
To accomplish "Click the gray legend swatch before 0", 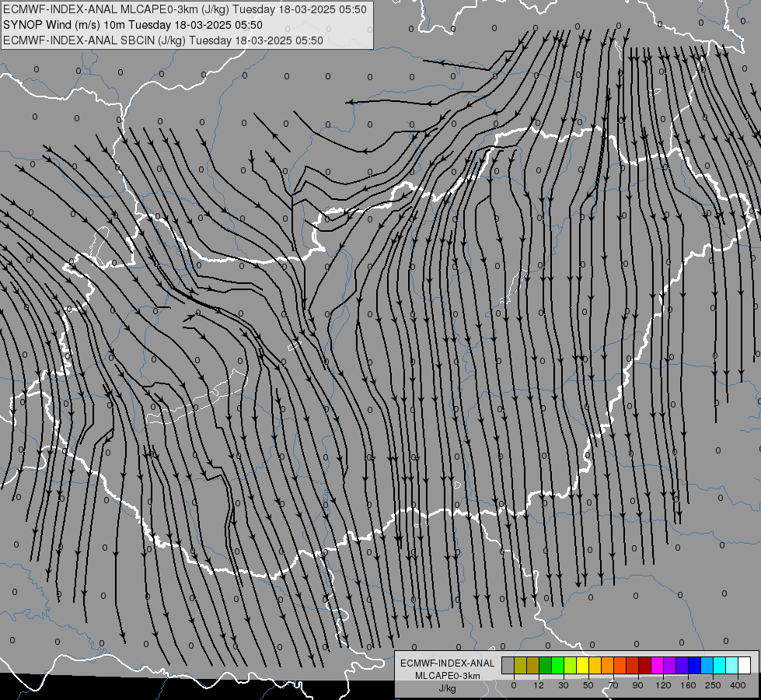I will coord(508,665).
